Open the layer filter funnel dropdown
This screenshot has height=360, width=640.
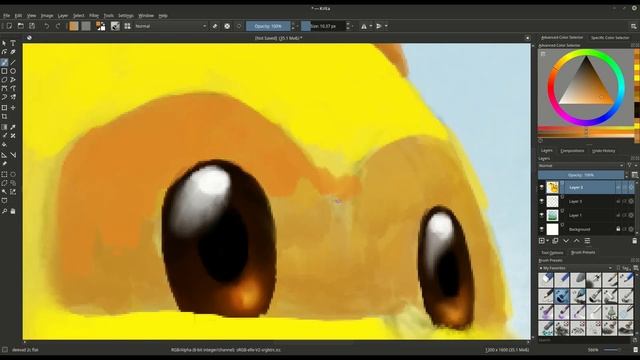pyautogui.click(x=631, y=166)
